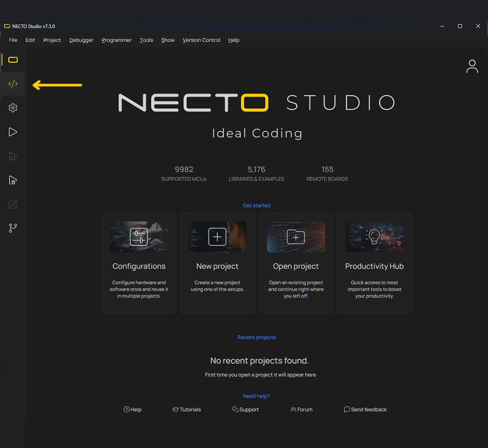Open the Support link
The width and height of the screenshot is (488, 448).
(x=246, y=409)
